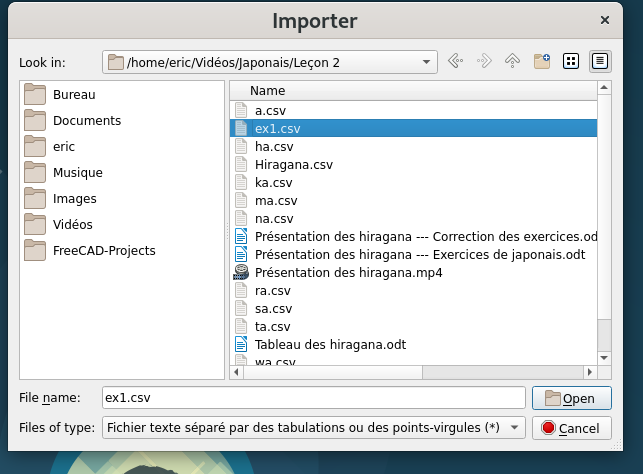Open Documents folder in sidebar
Image resolution: width=643 pixels, height=474 pixels.
pyautogui.click(x=86, y=121)
